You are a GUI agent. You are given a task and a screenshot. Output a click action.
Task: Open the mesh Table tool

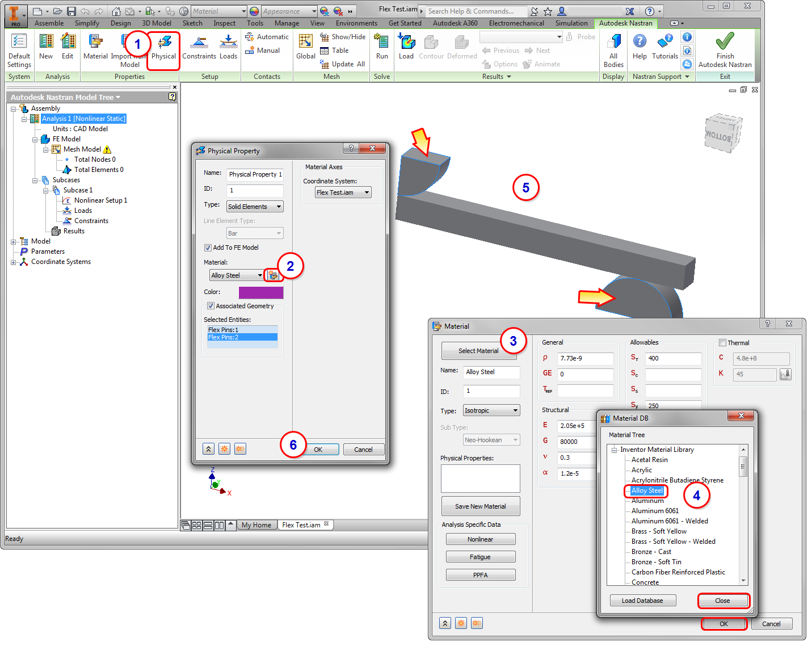(x=334, y=51)
